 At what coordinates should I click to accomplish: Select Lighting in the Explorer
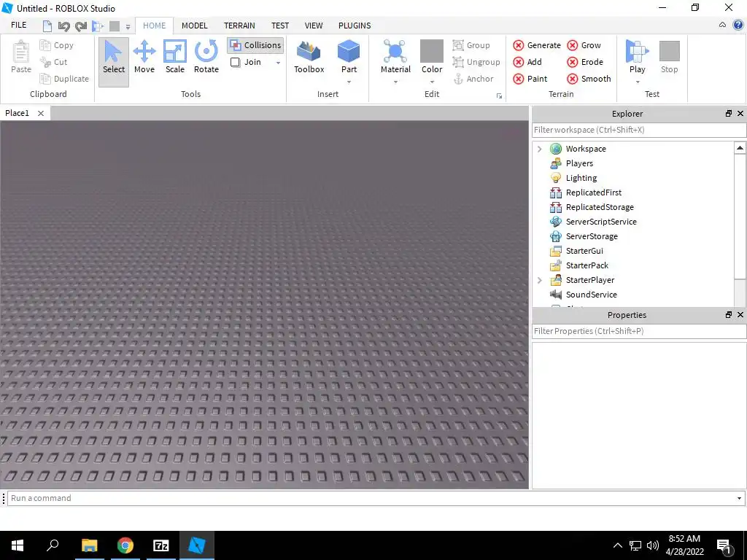pyautogui.click(x=581, y=178)
